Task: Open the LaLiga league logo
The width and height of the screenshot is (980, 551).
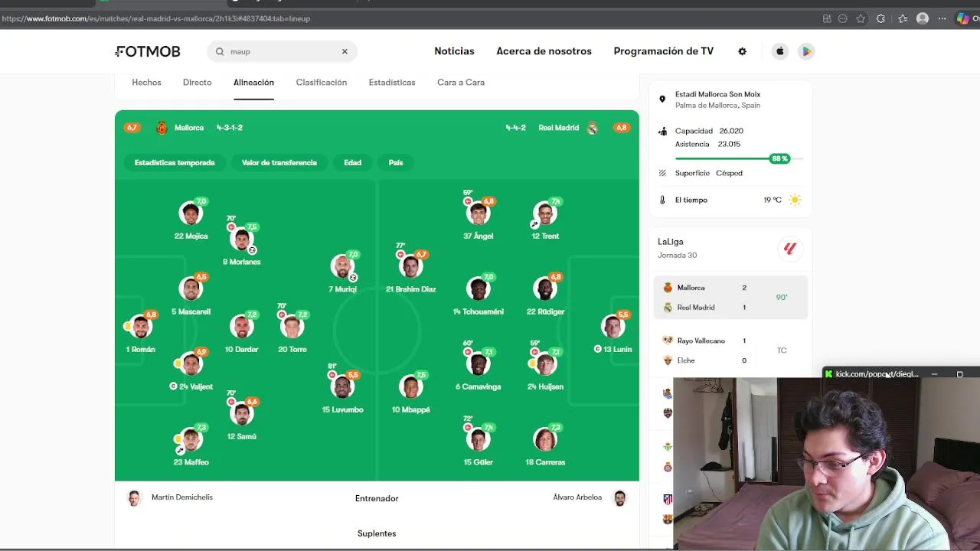Action: 789,248
